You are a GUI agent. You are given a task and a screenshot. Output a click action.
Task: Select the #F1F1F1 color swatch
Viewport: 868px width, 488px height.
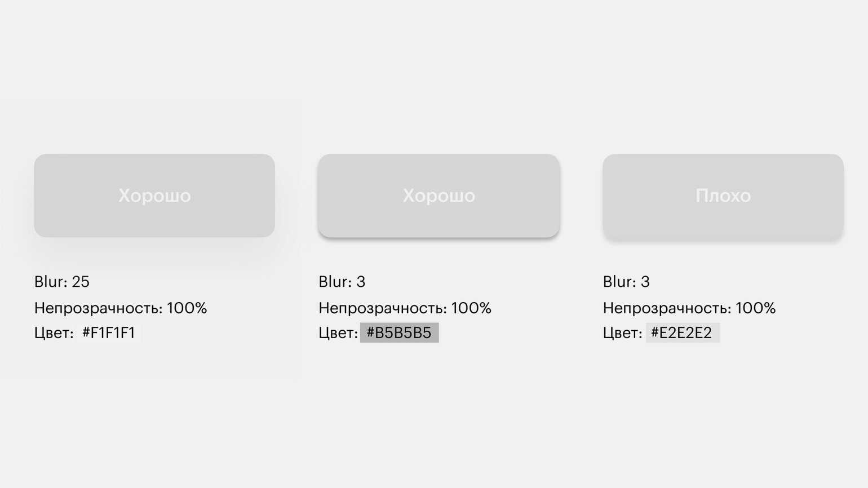[x=109, y=333]
